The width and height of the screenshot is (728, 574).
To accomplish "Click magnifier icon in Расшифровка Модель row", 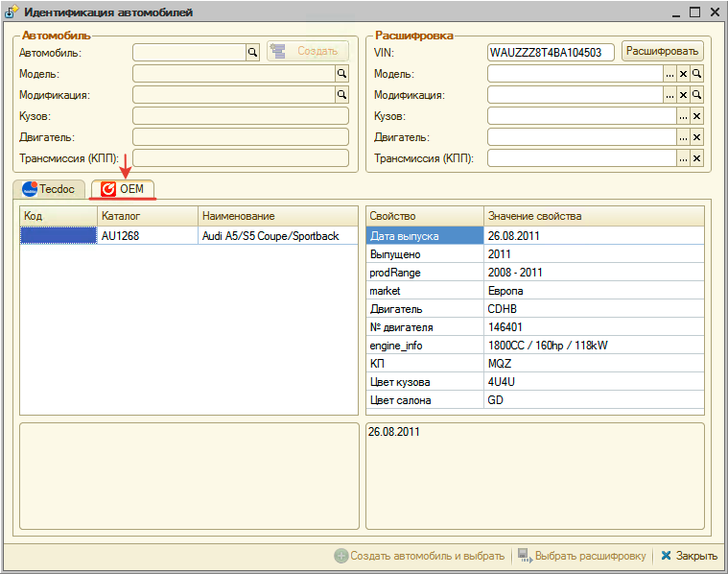I will (697, 74).
